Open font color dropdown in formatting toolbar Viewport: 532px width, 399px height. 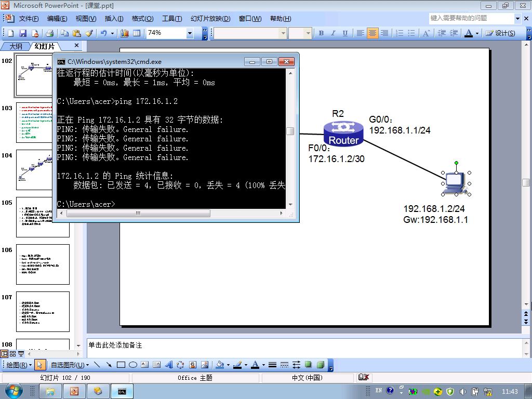coord(477,33)
